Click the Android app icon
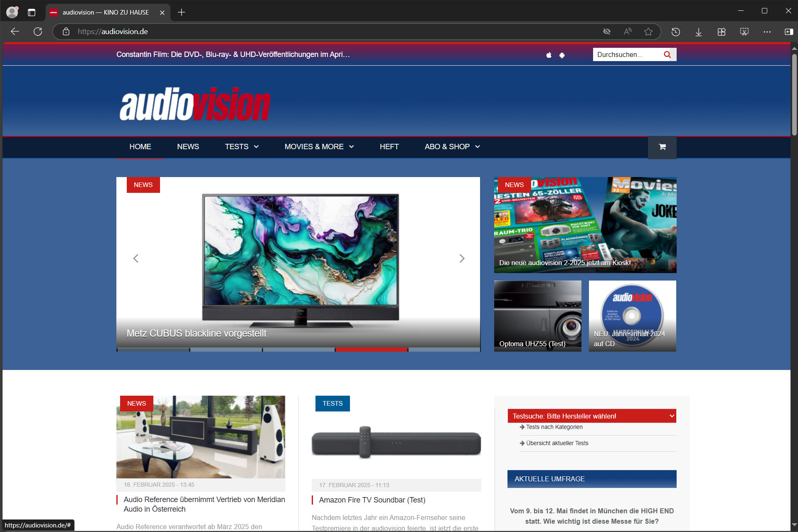Screen dimensions: 798x532 [562, 55]
